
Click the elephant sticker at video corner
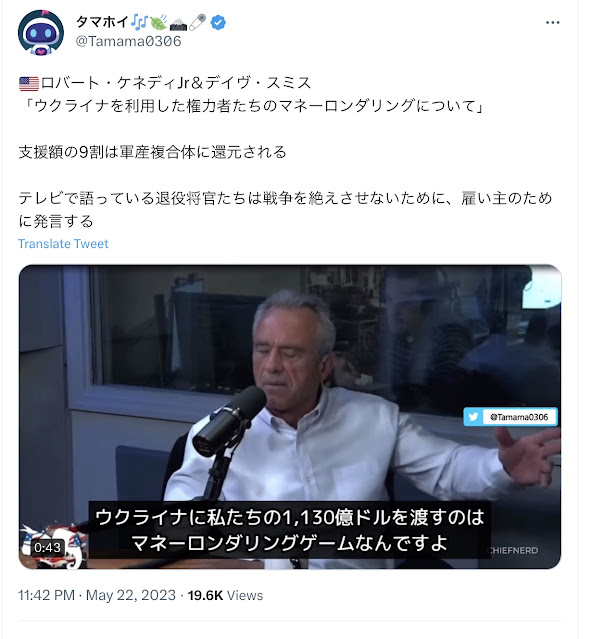[x=53, y=545]
